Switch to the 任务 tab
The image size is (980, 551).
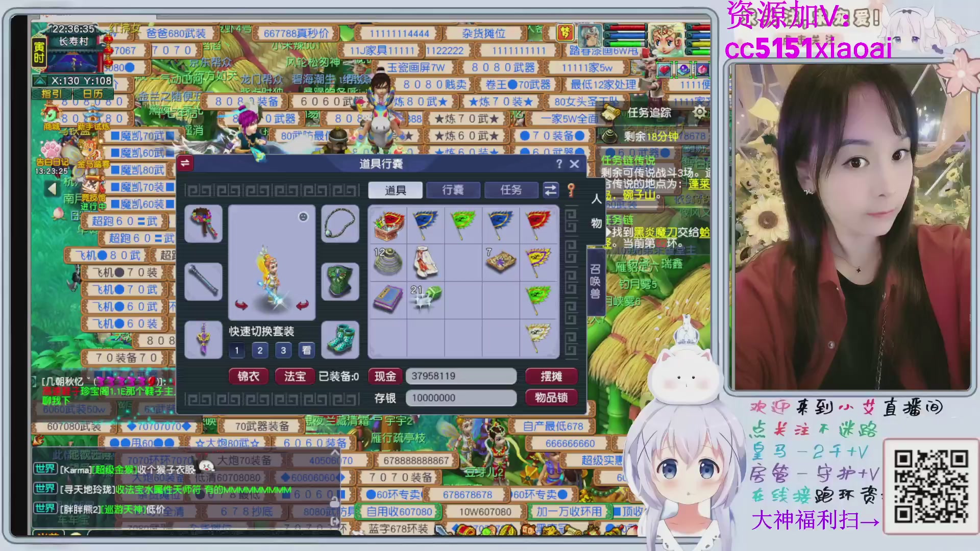pyautogui.click(x=511, y=190)
